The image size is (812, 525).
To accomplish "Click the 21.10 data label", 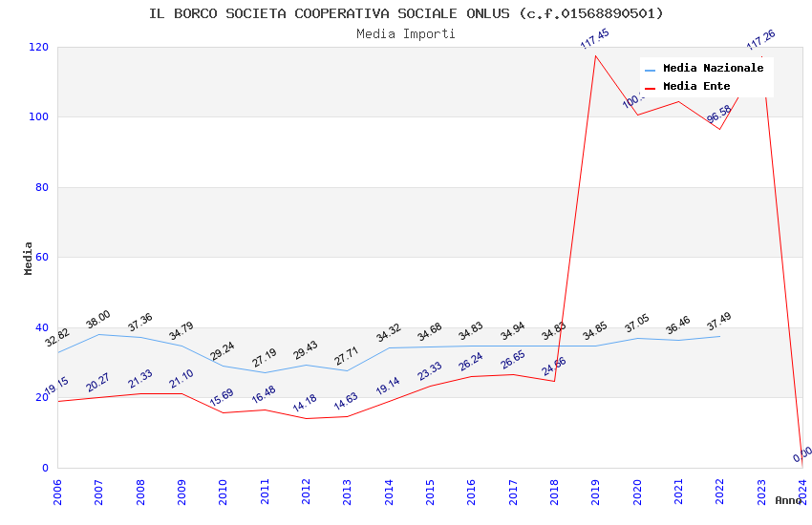I will tap(182, 379).
